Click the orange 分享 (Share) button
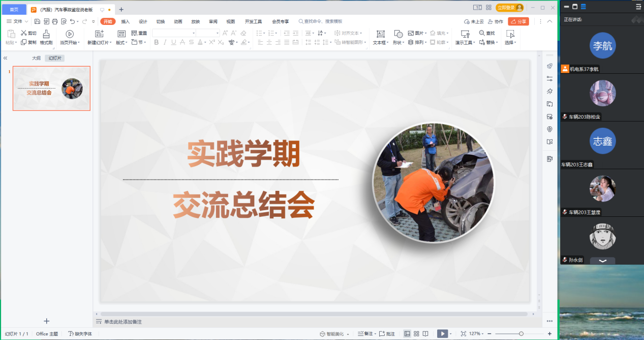 point(518,21)
